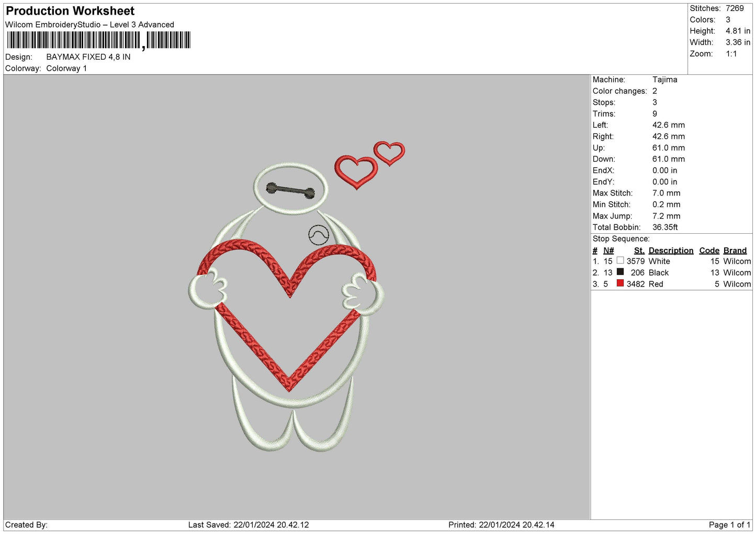Click the 'Right:' extent label
Image resolution: width=756 pixels, height=534 pixels.
click(x=603, y=137)
